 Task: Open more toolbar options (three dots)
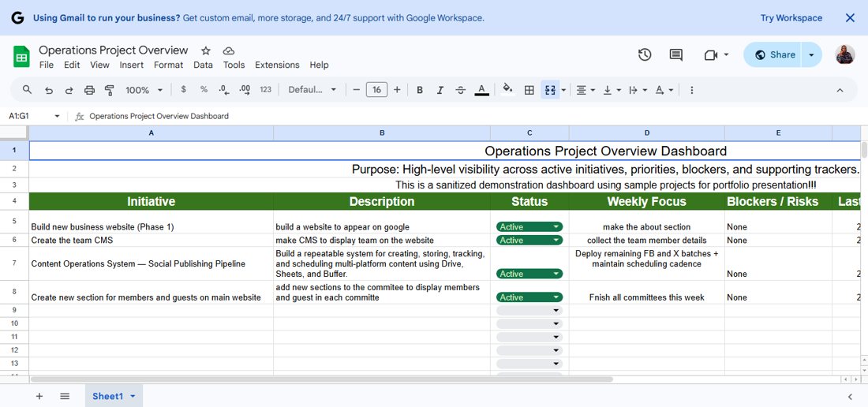click(x=691, y=90)
